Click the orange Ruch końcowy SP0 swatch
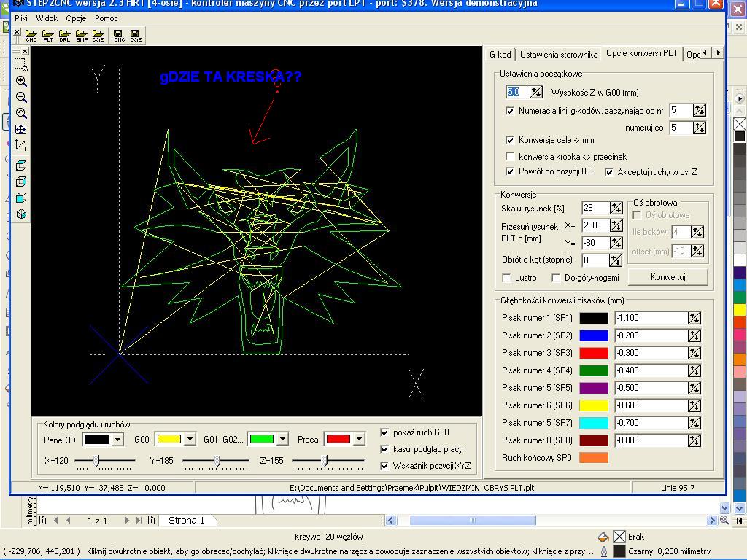The height and width of the screenshot is (560, 747). pyautogui.click(x=594, y=458)
